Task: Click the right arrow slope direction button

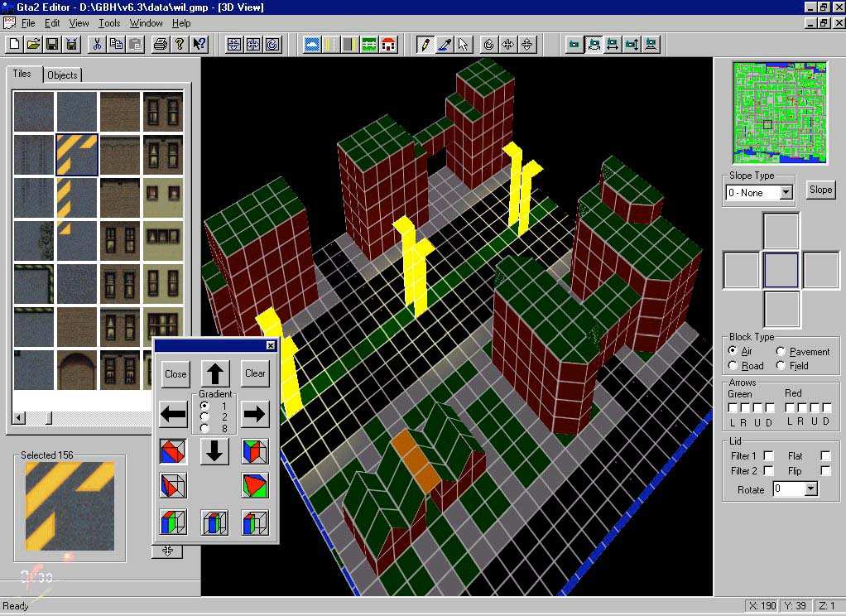Action: [255, 414]
